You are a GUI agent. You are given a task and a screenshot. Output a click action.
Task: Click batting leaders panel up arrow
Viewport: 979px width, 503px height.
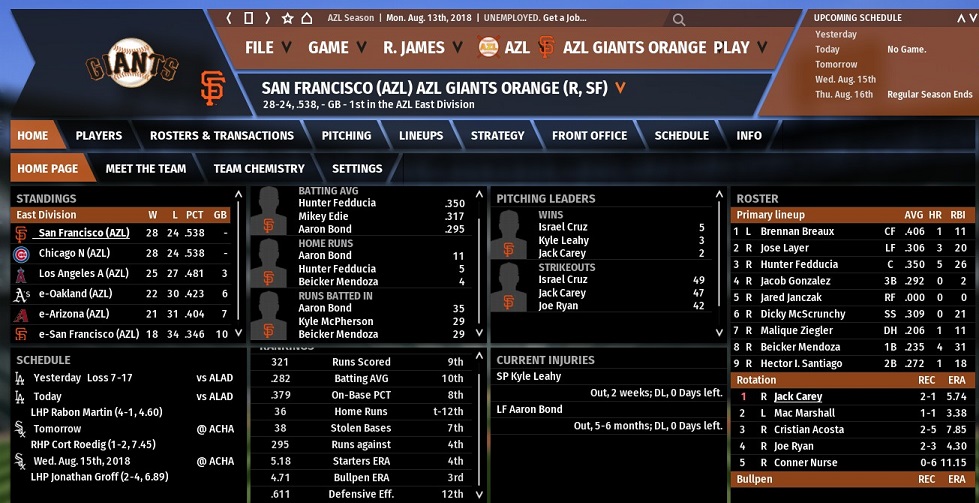tap(479, 194)
